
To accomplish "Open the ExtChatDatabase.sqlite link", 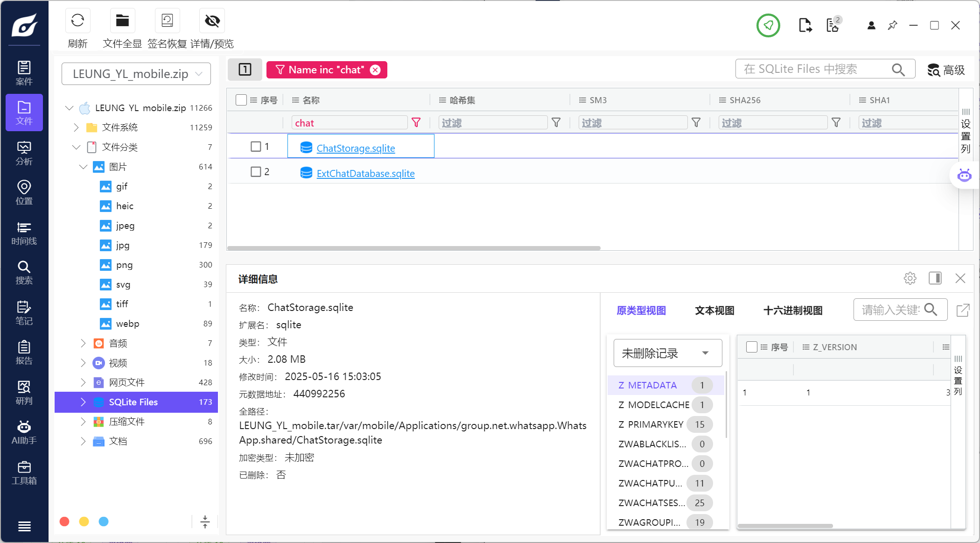I will coord(365,174).
